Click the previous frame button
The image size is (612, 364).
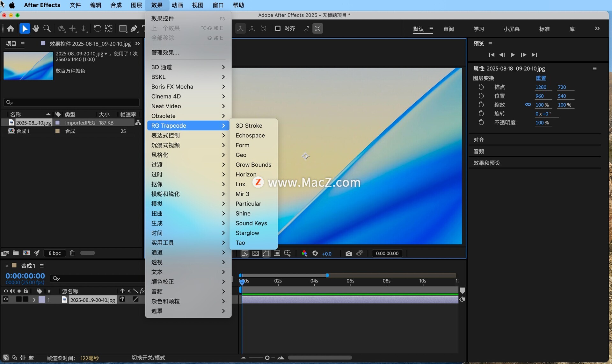pyautogui.click(x=502, y=55)
